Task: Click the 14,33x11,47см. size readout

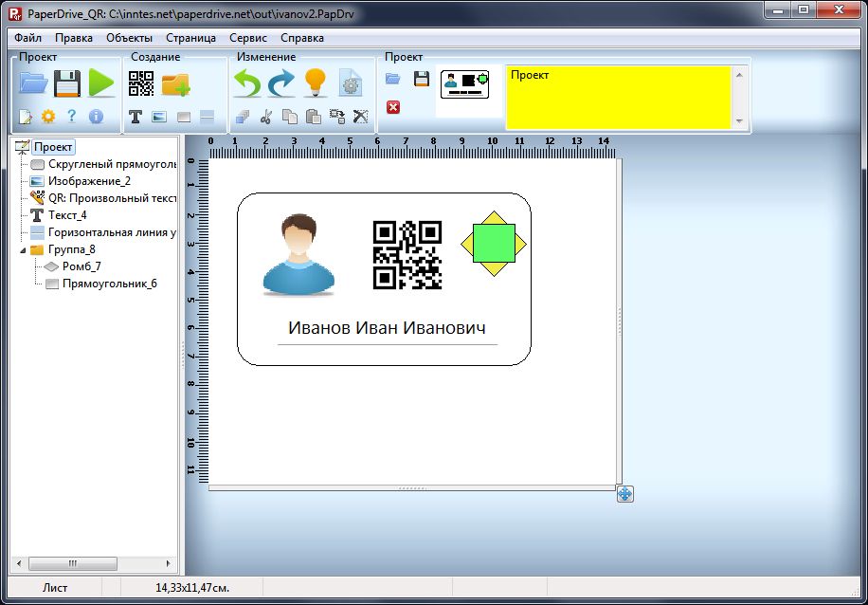Action: pyautogui.click(x=192, y=588)
